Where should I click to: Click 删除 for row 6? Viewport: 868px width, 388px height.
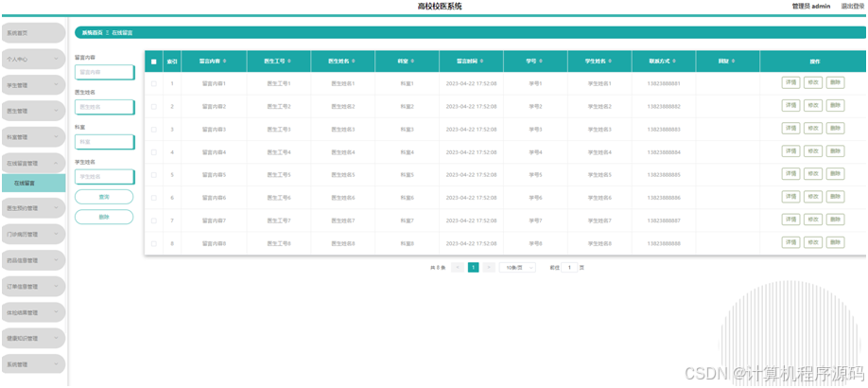(835, 197)
